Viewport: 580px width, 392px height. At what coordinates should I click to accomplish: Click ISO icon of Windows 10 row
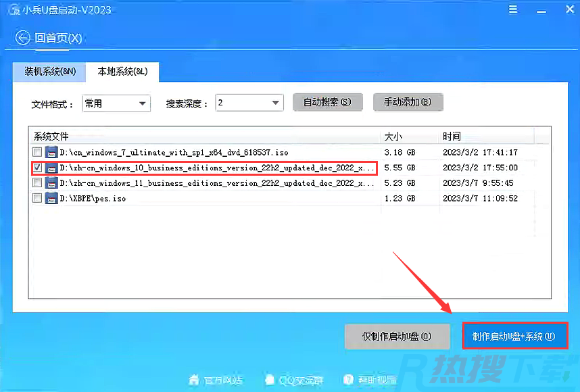(51, 168)
